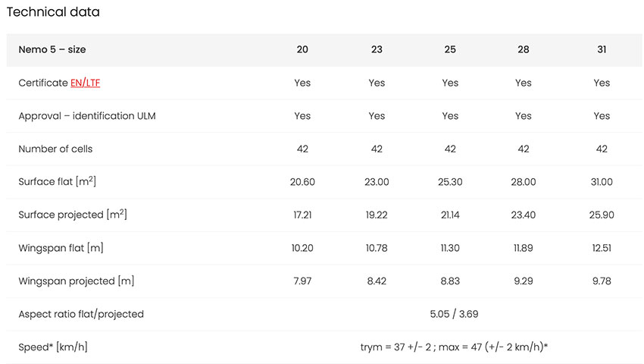Click the 20.60 surface flat value
This screenshot has width=644, height=364.
tap(302, 182)
